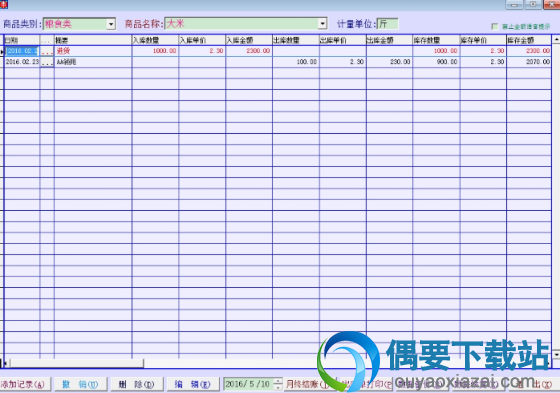Viewport: 560px width, 393px height.
Task: Click the 退出(X) button at bottom right
Action: coord(534,384)
